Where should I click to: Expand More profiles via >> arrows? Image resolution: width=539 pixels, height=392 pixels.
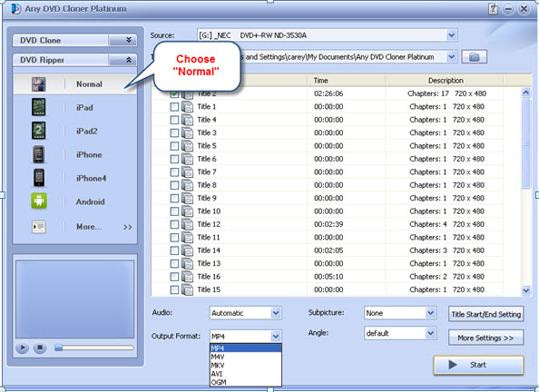pos(128,227)
